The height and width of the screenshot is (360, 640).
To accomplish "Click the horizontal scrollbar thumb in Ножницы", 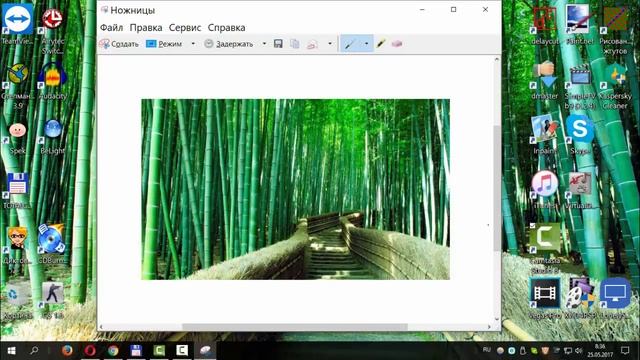I will tap(295, 327).
